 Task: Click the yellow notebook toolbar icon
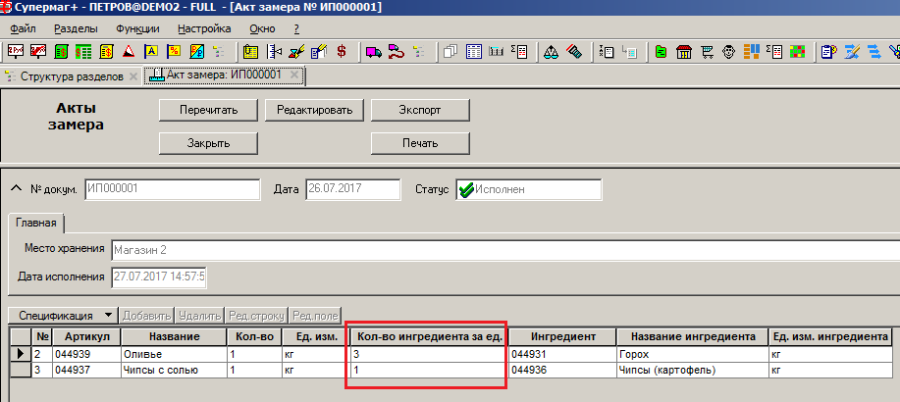pos(249,52)
